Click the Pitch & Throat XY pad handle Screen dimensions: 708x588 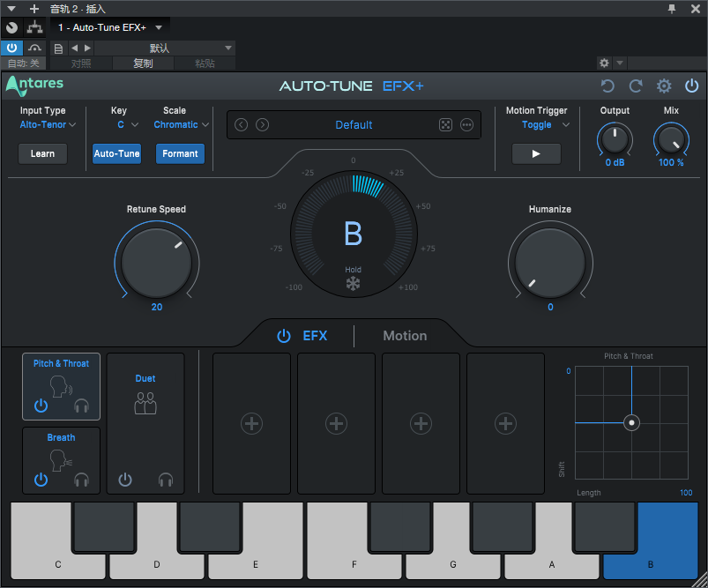tap(631, 423)
